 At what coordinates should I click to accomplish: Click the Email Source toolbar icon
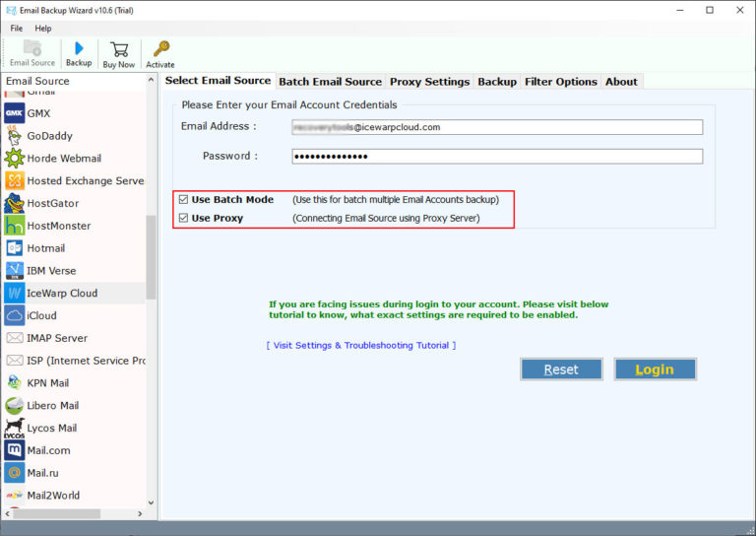coord(32,48)
